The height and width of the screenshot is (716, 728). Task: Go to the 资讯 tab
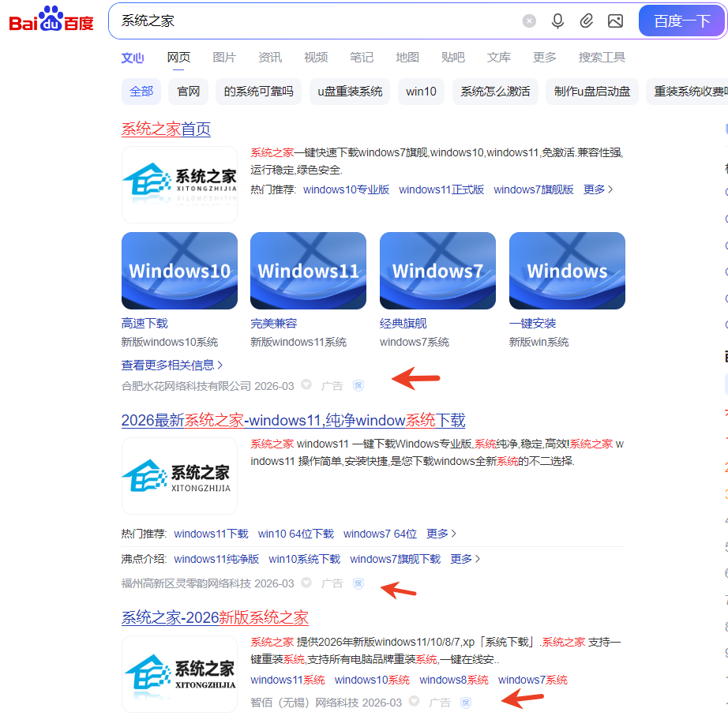(x=270, y=57)
